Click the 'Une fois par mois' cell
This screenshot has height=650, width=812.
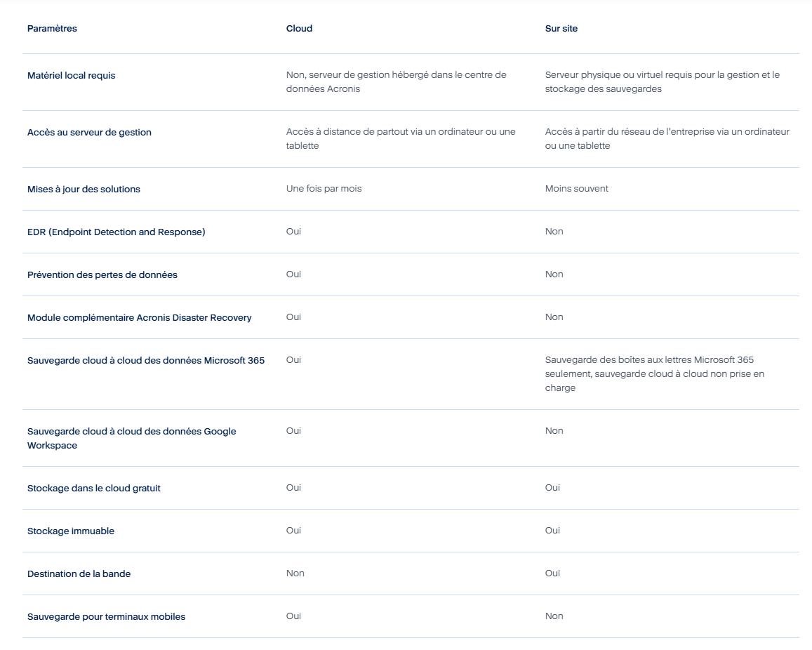(x=324, y=189)
